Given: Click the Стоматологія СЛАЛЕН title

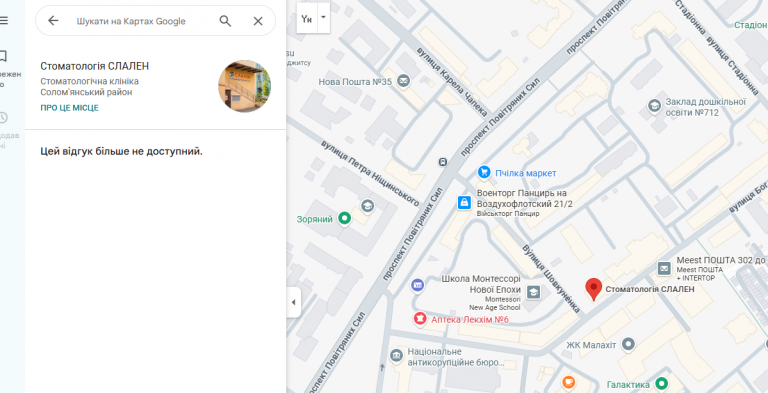Looking at the screenshot, I should click(95, 66).
